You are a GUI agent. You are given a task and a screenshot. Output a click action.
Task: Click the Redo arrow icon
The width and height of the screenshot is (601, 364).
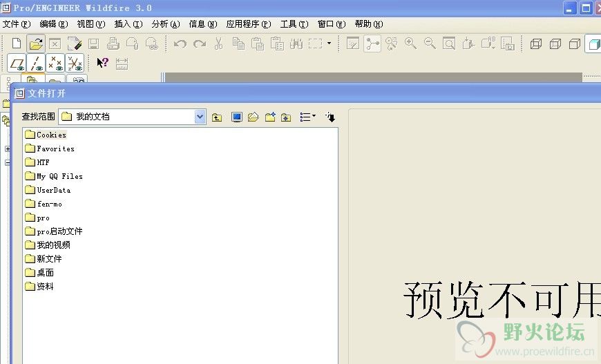click(x=200, y=44)
